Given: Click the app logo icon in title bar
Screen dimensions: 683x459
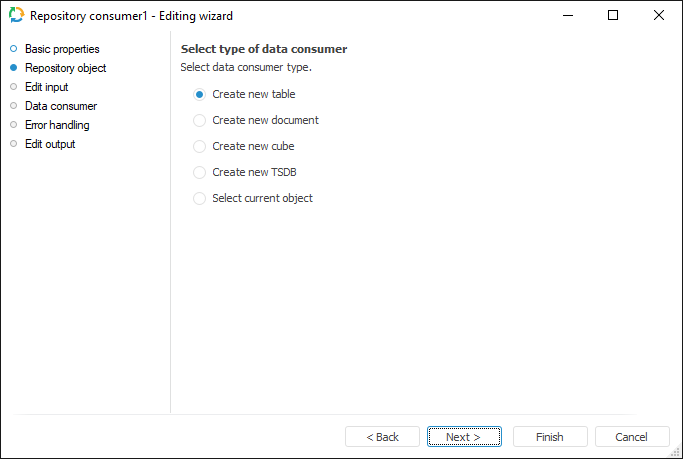Looking at the screenshot, I should [x=16, y=16].
